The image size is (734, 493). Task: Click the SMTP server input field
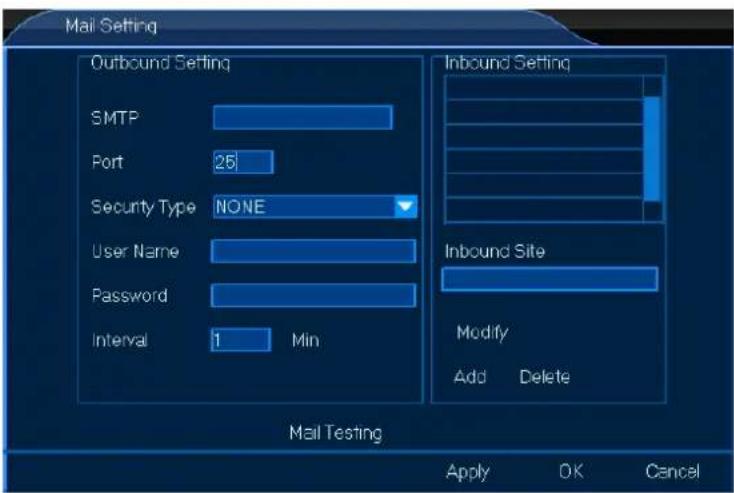click(303, 117)
